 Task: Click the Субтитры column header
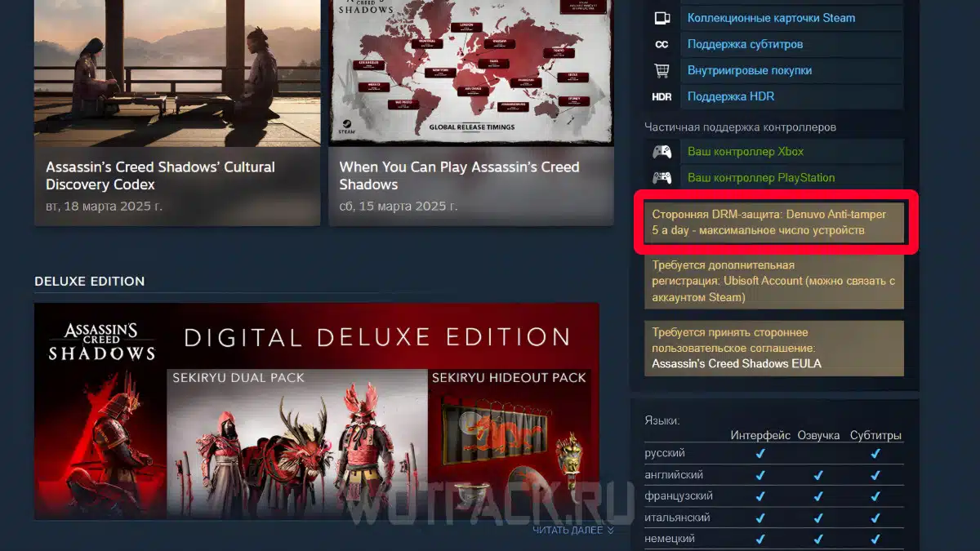pos(875,435)
